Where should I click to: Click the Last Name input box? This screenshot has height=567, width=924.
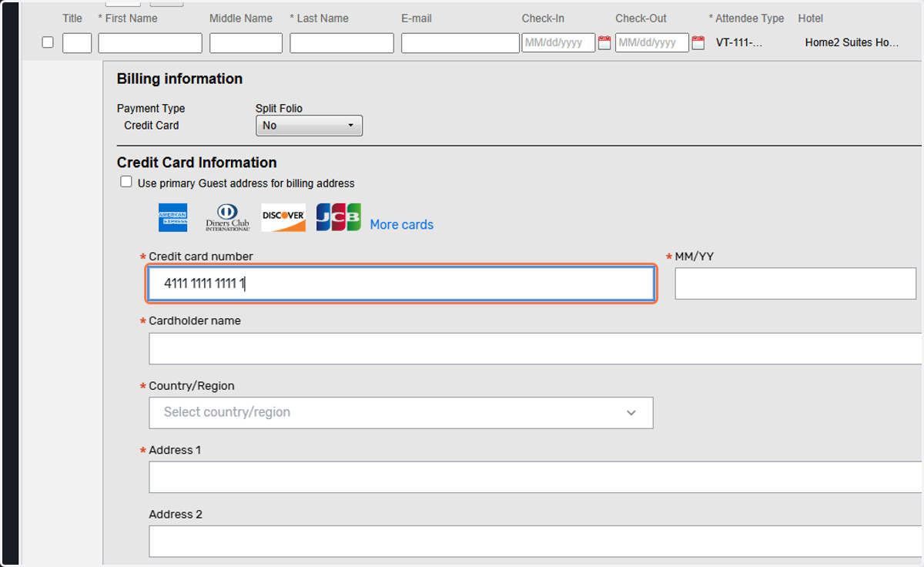pos(342,43)
